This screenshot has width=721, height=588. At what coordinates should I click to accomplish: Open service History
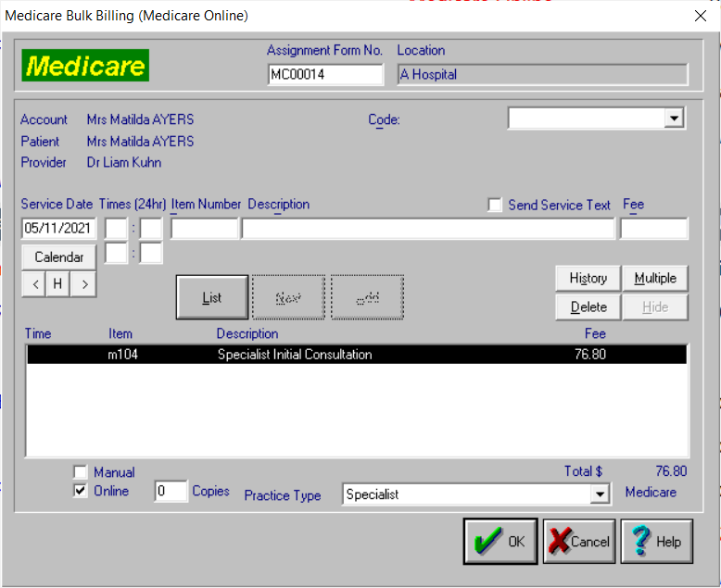pos(588,278)
